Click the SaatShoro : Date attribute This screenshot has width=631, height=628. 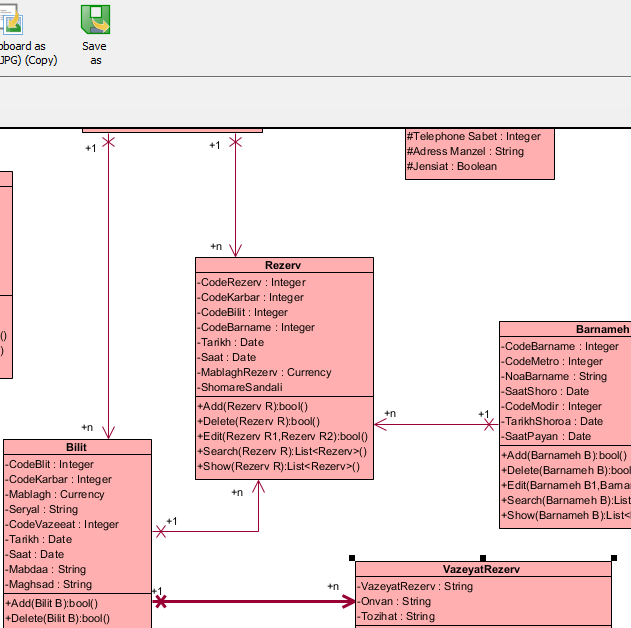coord(545,391)
